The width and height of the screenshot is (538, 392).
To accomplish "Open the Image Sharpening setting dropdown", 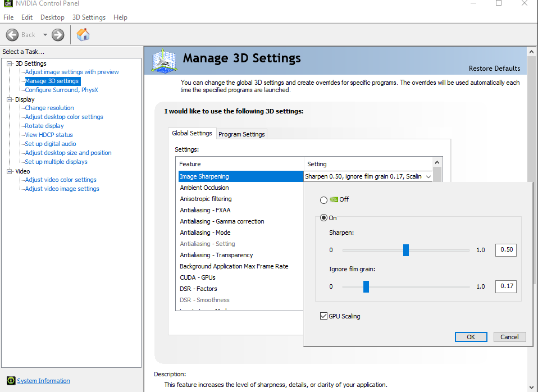I will [x=428, y=176].
